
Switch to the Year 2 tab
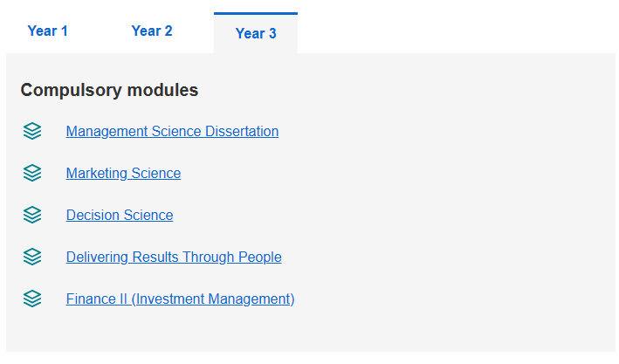[152, 31]
